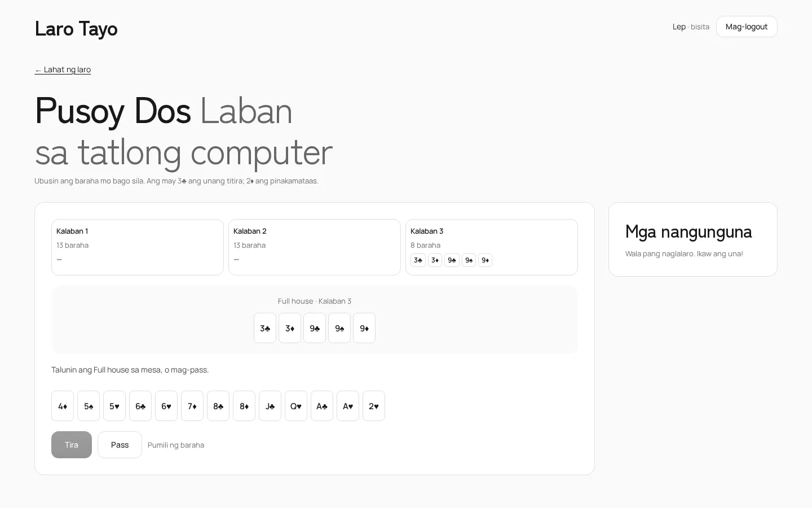Click the Tira play button
This screenshot has width=812, height=508.
(x=72, y=445)
